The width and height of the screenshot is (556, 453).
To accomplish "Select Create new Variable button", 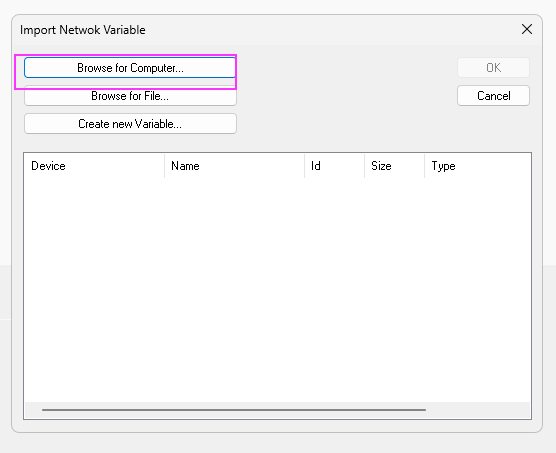I will click(130, 124).
